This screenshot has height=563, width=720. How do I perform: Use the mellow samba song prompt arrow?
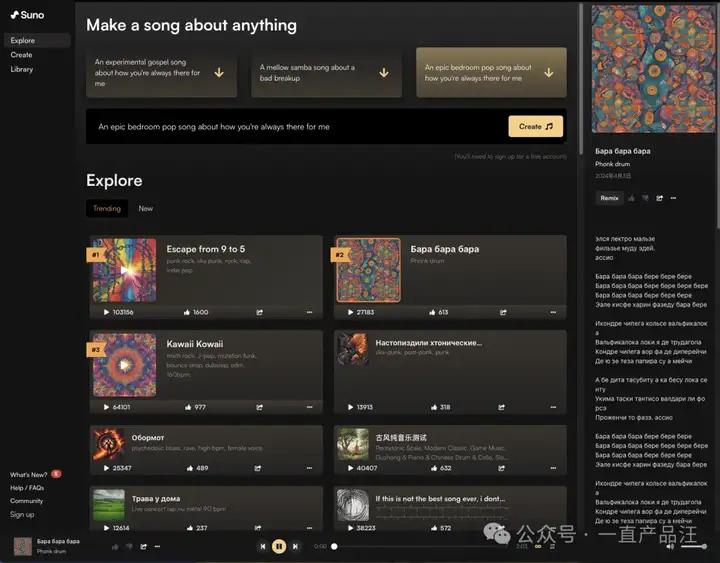384,73
